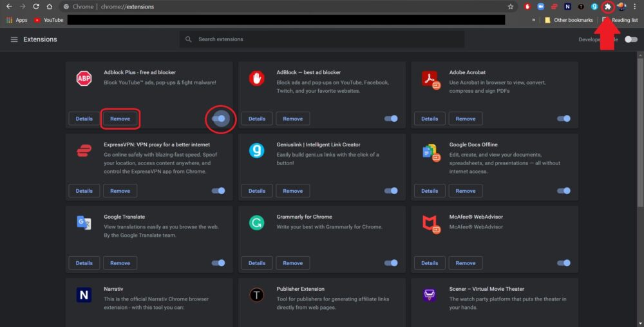Reload the page
Screen dimensions: 644x327
click(37, 6)
